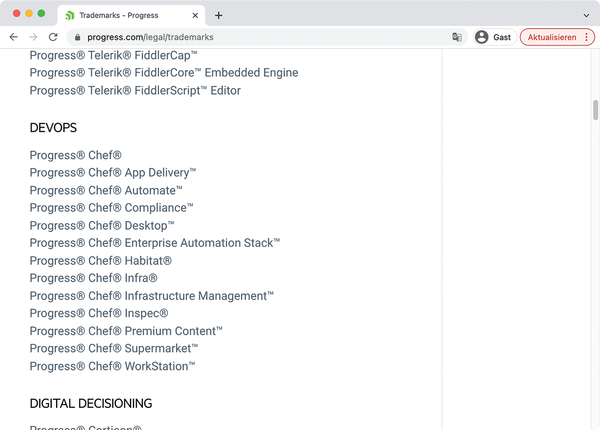View site info via the lock icon
The height and width of the screenshot is (430, 600).
(78, 37)
